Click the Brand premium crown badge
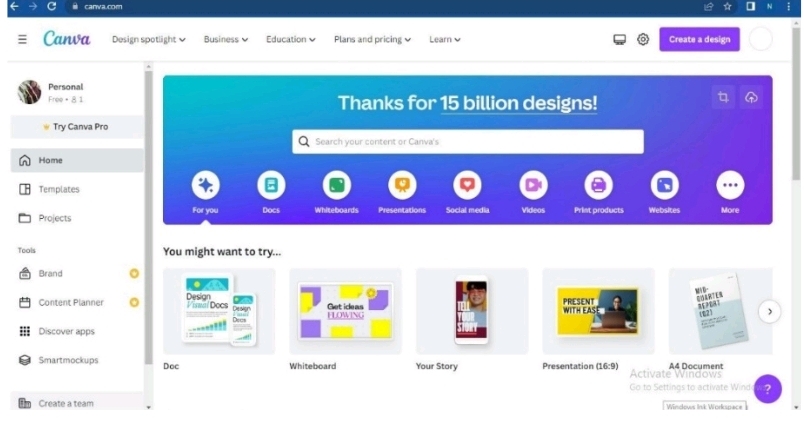The image size is (804, 427). coord(134,274)
